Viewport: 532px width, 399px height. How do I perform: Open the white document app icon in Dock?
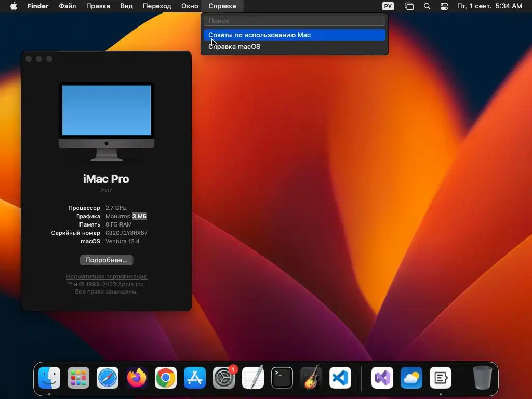point(441,378)
